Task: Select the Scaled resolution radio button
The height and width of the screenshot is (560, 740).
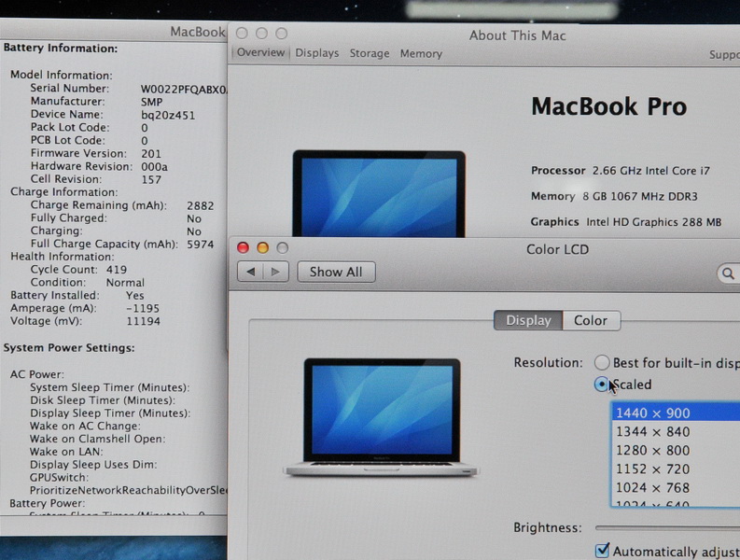Action: click(x=602, y=385)
